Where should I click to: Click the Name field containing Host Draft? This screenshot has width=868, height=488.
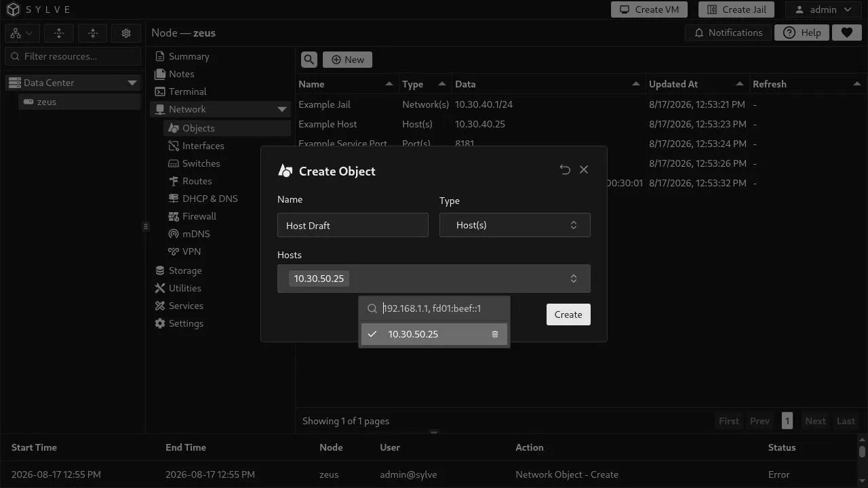tap(353, 225)
